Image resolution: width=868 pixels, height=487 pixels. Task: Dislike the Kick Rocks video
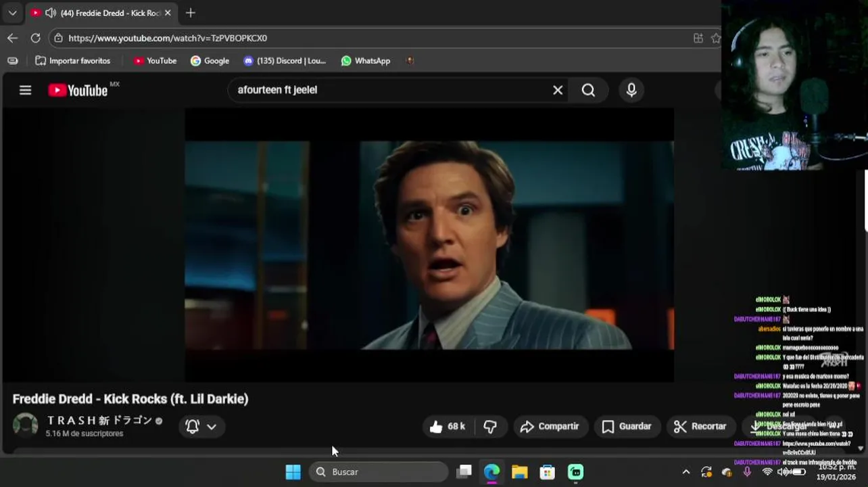(x=490, y=426)
